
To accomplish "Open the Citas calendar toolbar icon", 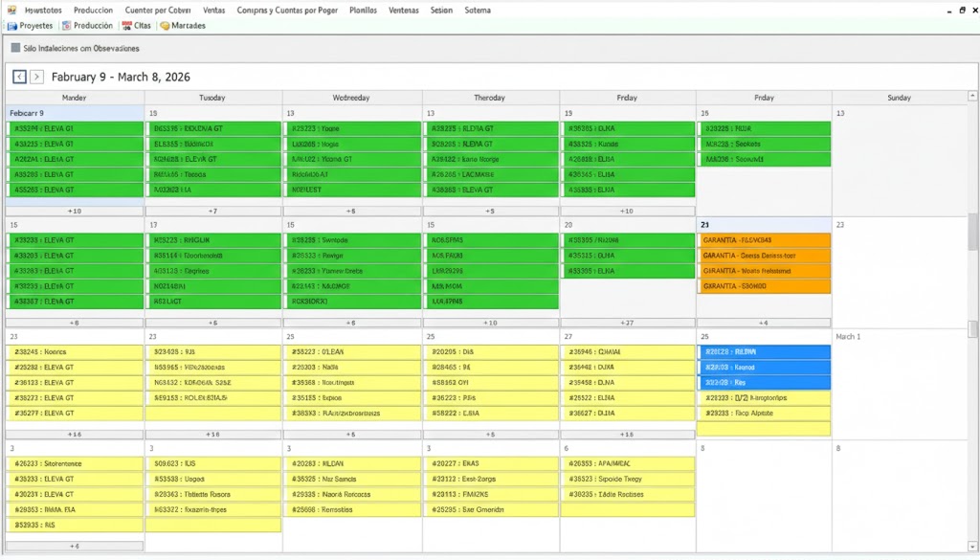I will (x=136, y=26).
